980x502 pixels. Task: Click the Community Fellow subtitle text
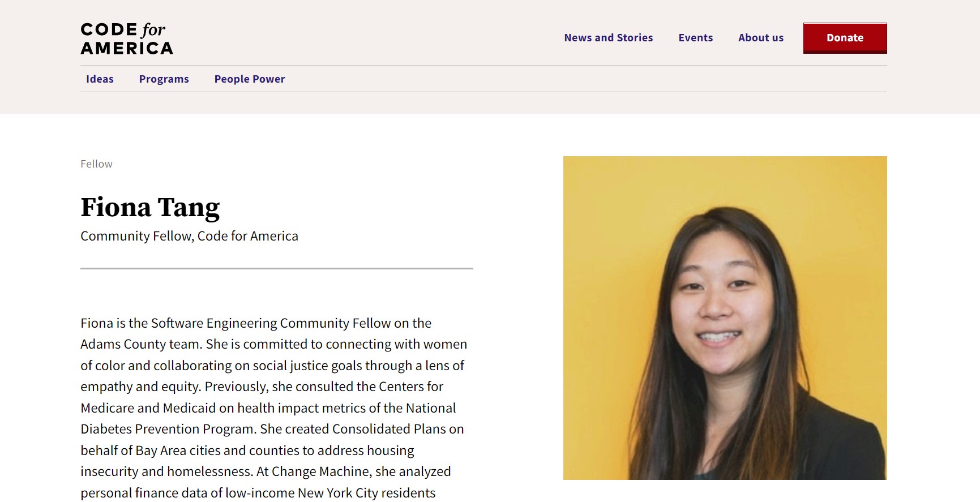[x=189, y=236]
